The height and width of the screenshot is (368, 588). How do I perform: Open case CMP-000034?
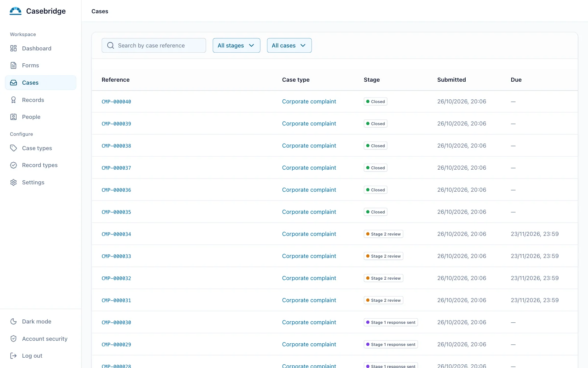point(116,234)
